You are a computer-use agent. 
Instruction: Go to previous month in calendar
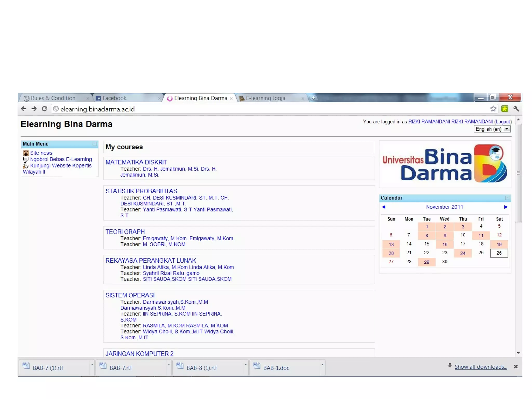point(383,207)
